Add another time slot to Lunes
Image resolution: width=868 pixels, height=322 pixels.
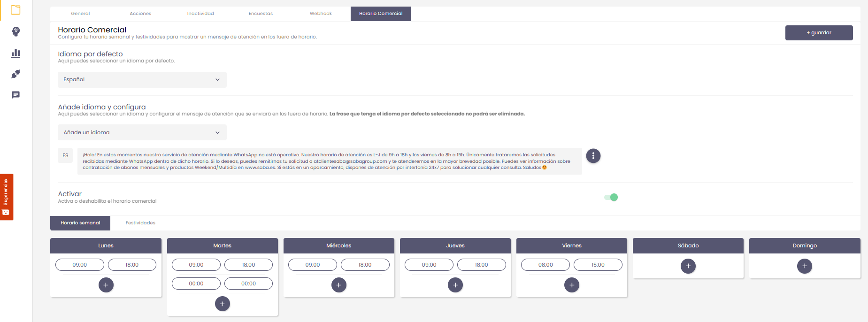point(106,285)
